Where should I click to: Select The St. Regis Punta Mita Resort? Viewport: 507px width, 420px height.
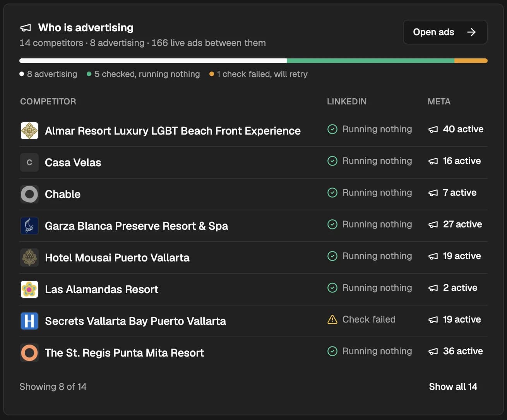[x=124, y=353]
